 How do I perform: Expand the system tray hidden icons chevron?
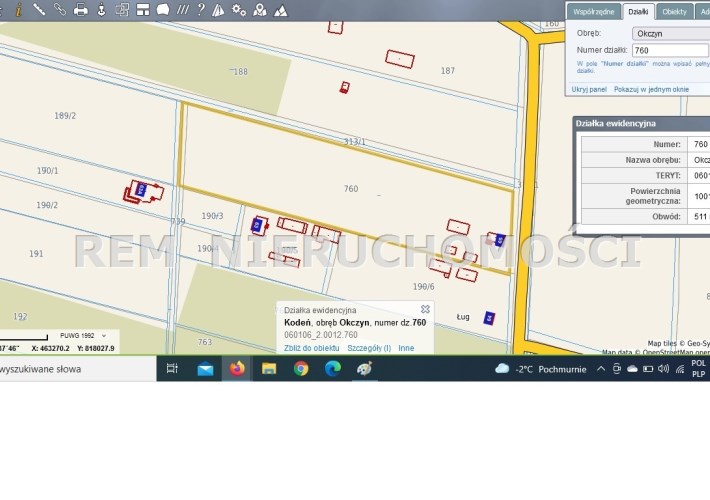click(600, 368)
